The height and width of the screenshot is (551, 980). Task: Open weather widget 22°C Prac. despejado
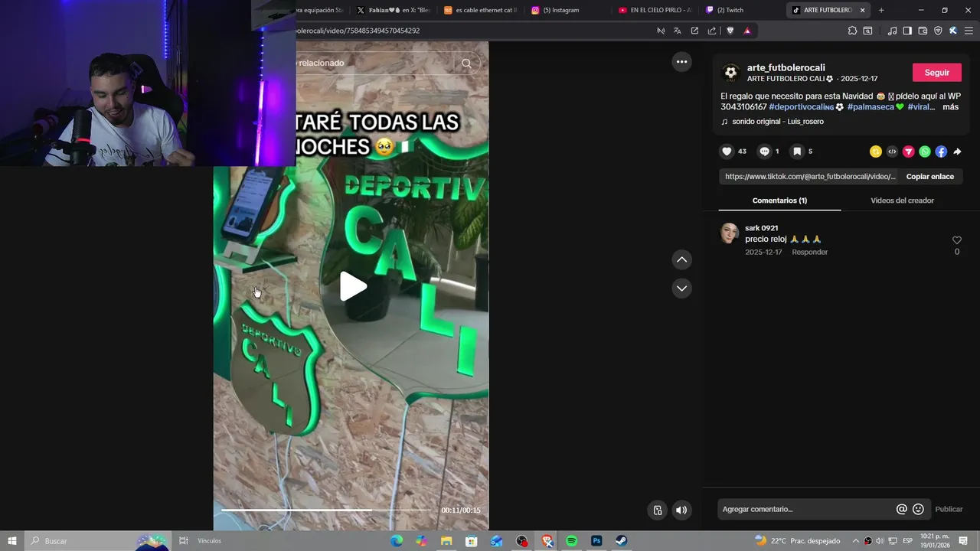(797, 541)
